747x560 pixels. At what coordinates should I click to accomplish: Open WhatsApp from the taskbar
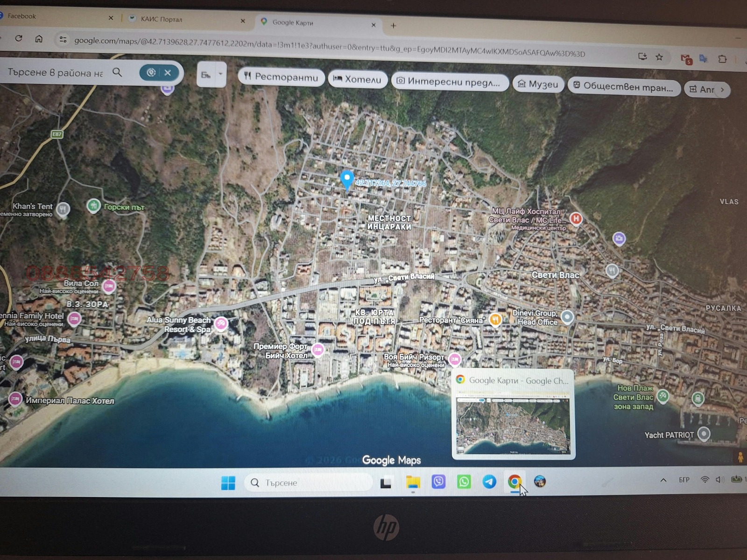tap(464, 482)
